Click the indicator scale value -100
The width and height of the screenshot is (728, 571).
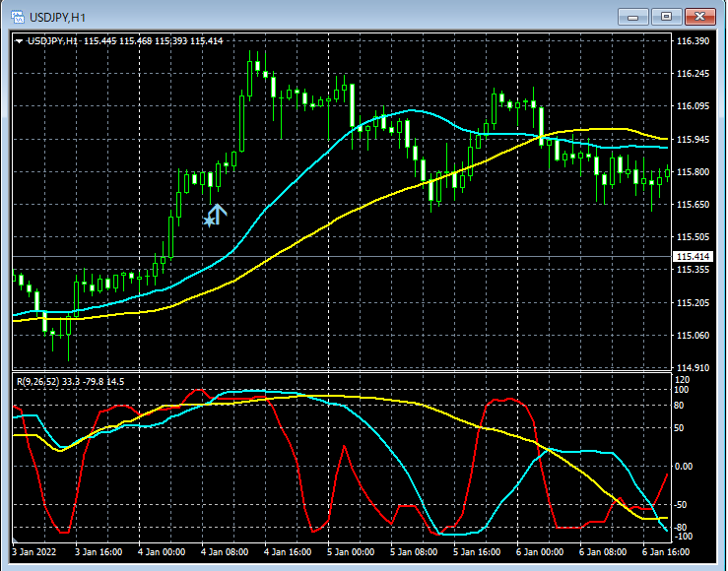pos(683,537)
